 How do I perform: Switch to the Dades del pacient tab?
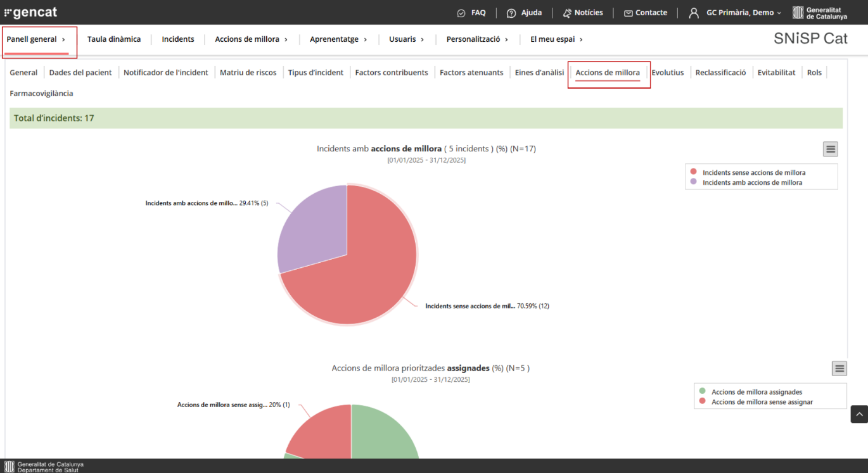click(80, 73)
